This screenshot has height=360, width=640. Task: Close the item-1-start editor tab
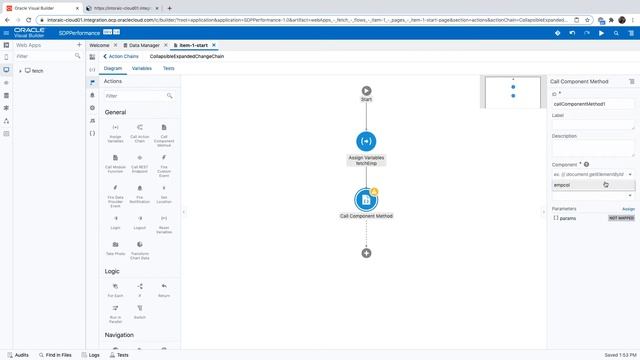click(214, 45)
